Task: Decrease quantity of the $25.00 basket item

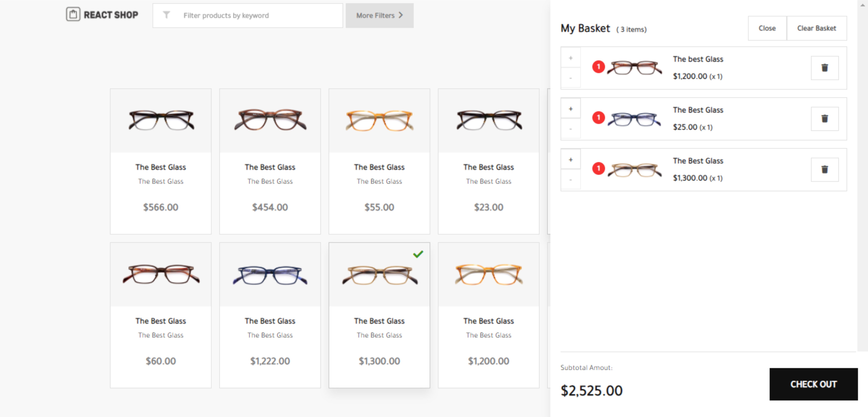Action: coord(570,129)
